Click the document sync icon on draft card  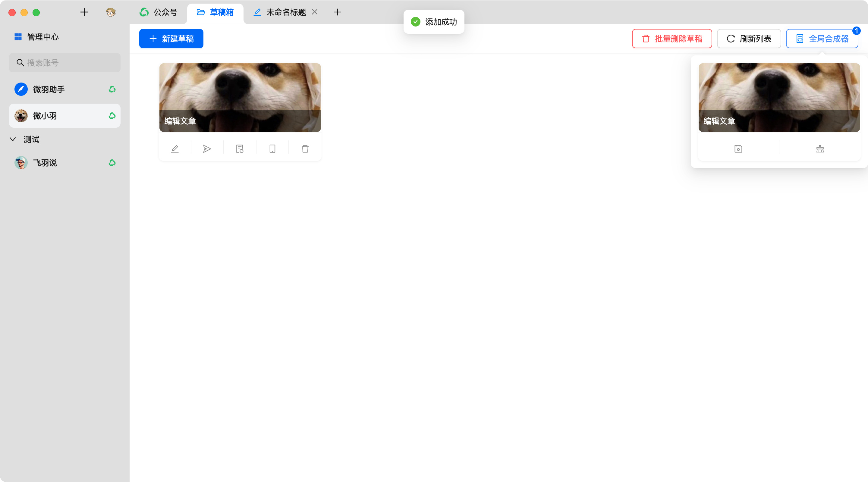pos(240,149)
